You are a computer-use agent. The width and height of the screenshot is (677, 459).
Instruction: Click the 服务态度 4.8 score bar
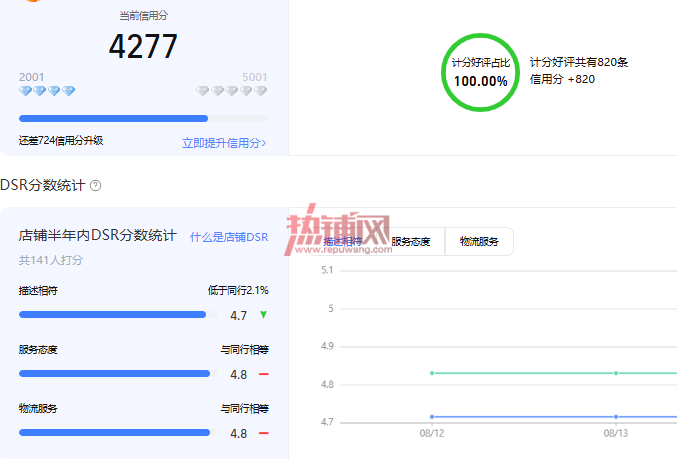(x=118, y=374)
